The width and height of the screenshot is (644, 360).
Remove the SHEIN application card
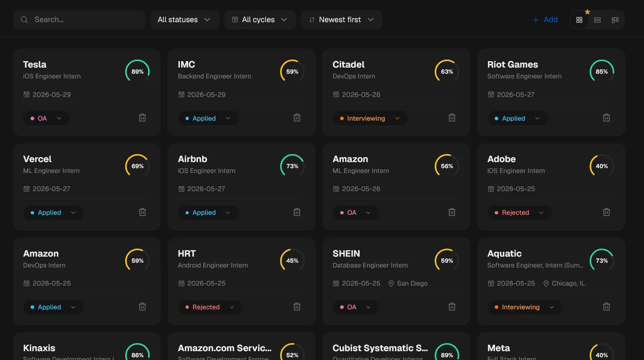tap(452, 307)
